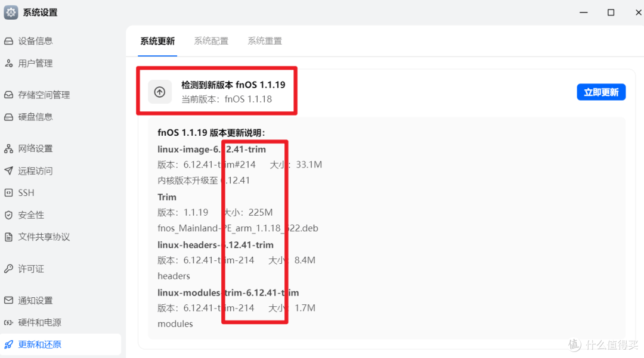The height and width of the screenshot is (358, 644).
Task: Select 许可证 menu entry
Action: point(31,269)
